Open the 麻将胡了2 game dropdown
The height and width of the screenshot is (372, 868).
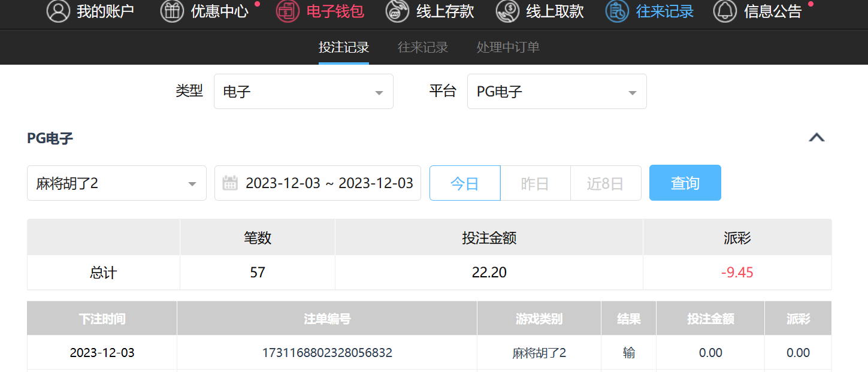[x=117, y=183]
